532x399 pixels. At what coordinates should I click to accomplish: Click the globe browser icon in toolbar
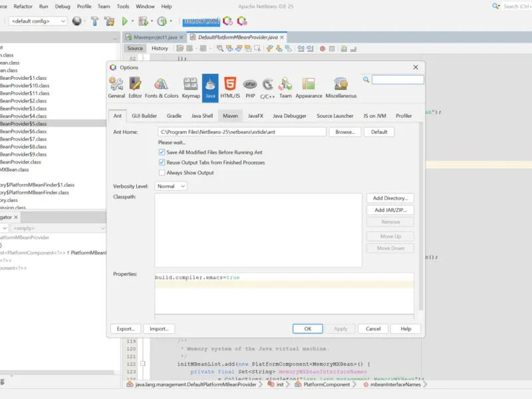(77, 21)
